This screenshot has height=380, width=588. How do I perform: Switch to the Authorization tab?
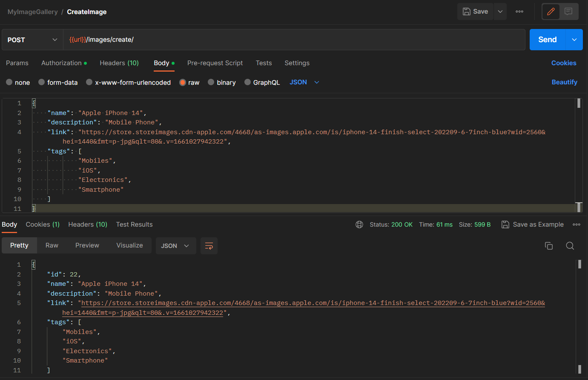pos(64,63)
